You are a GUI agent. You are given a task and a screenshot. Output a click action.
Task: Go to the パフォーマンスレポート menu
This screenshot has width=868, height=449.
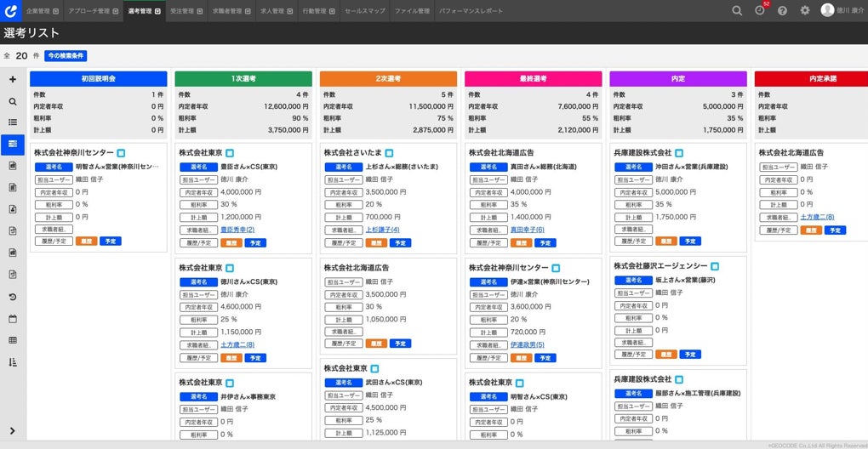(x=471, y=11)
